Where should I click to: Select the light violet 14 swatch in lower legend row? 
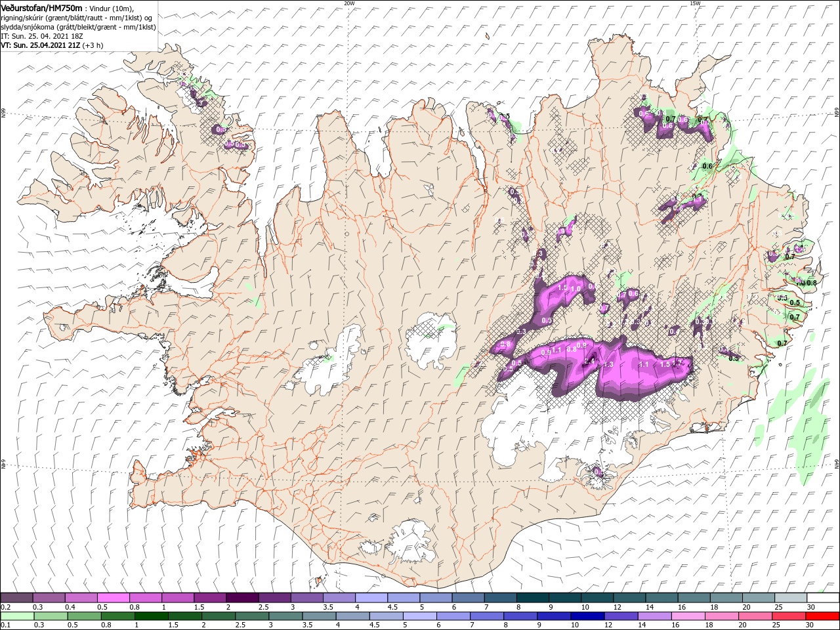[x=655, y=616]
